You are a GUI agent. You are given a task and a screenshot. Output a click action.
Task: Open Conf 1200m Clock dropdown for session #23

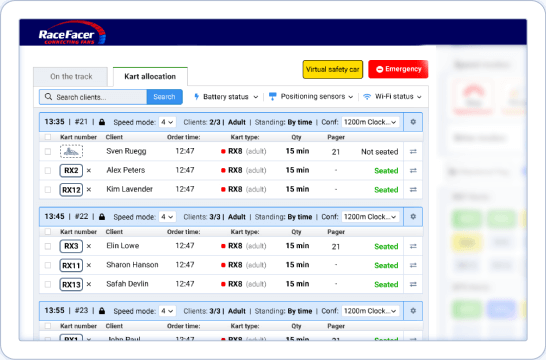[370, 311]
